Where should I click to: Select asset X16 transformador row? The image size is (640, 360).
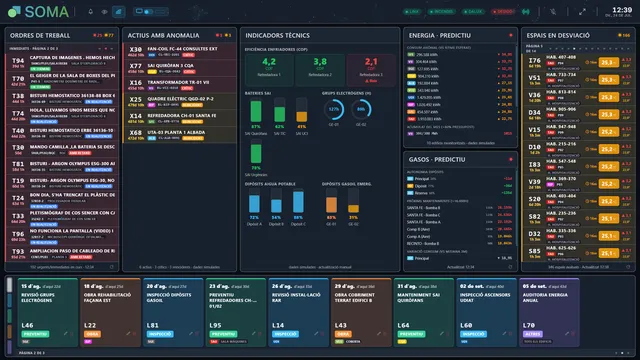[x=180, y=85]
